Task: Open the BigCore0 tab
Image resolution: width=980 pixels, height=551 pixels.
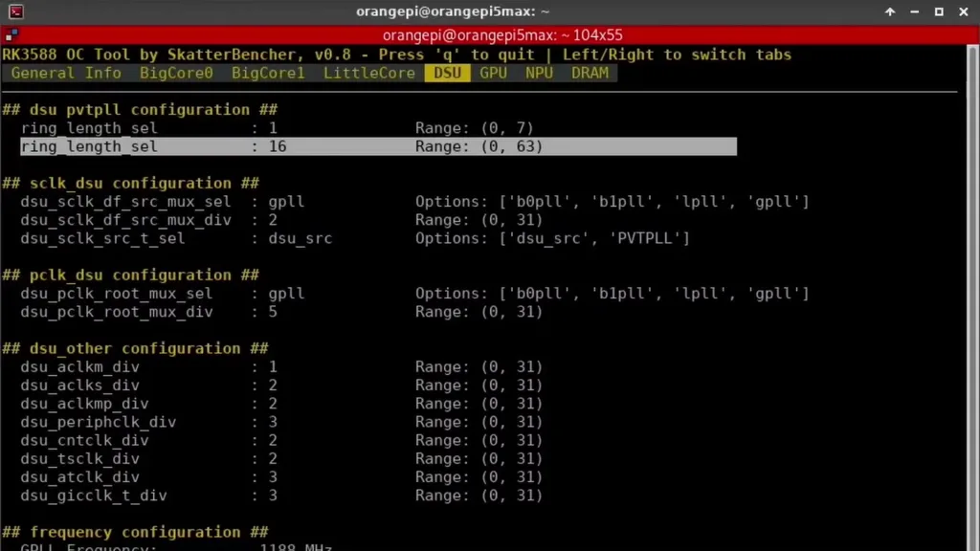Action: pos(176,73)
